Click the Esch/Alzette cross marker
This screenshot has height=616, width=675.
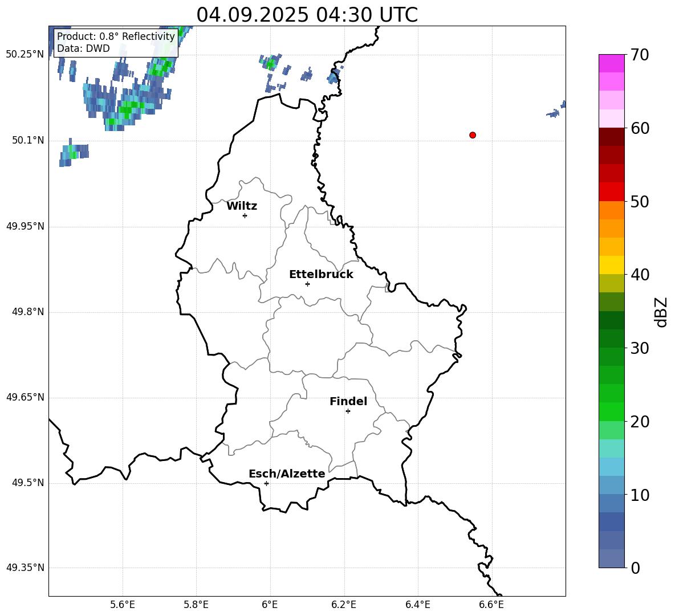(x=266, y=483)
